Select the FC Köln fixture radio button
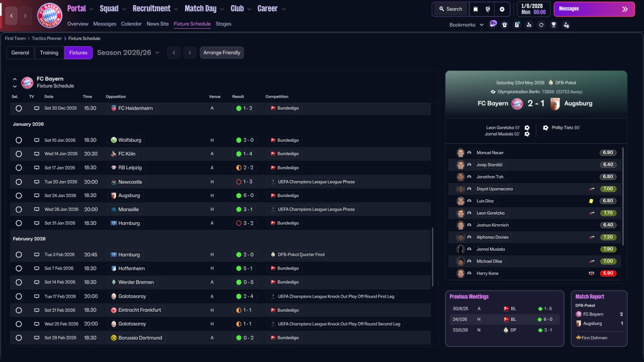This screenshot has height=362, width=644. click(x=19, y=154)
